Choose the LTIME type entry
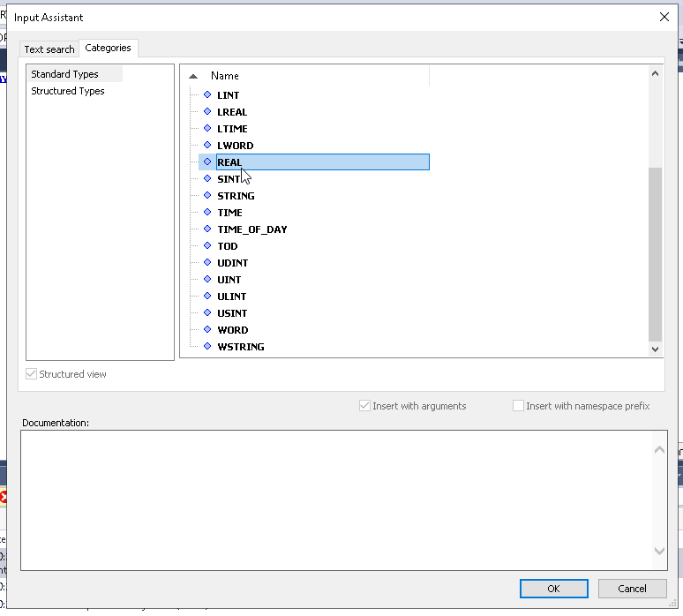This screenshot has width=683, height=616. coord(232,129)
